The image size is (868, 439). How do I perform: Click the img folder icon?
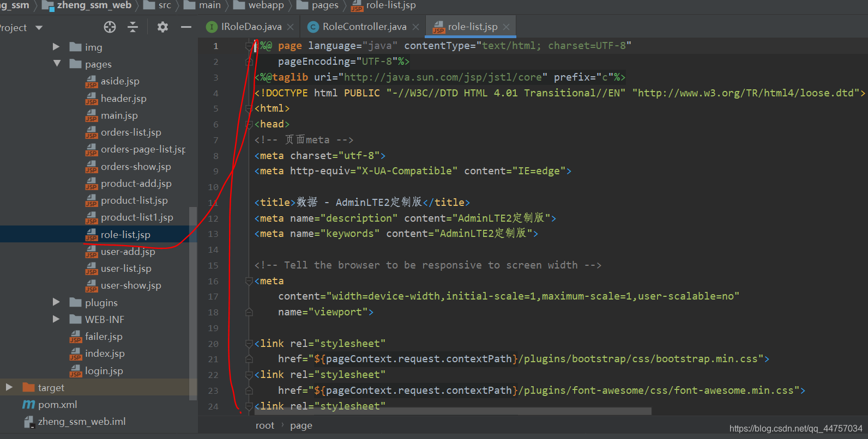coord(76,47)
